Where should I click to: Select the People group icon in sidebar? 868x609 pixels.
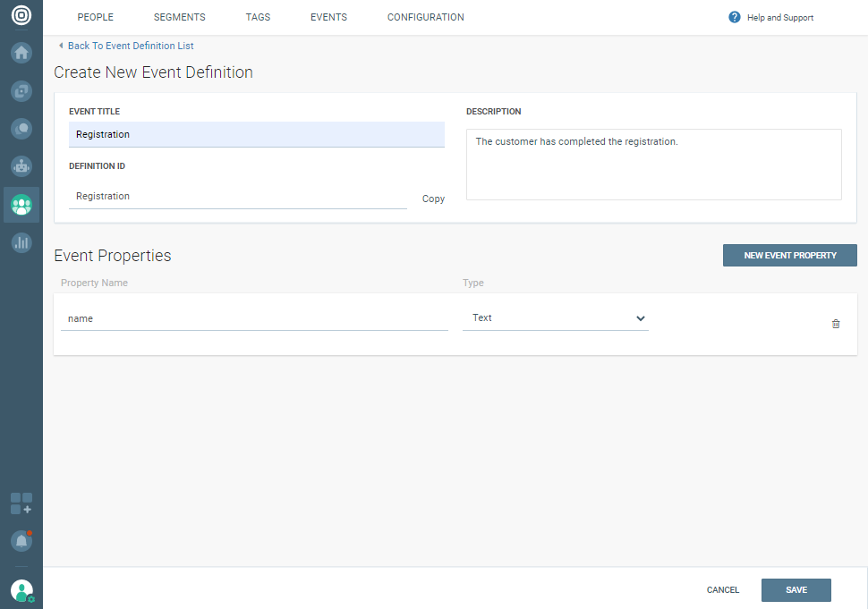[x=21, y=205]
